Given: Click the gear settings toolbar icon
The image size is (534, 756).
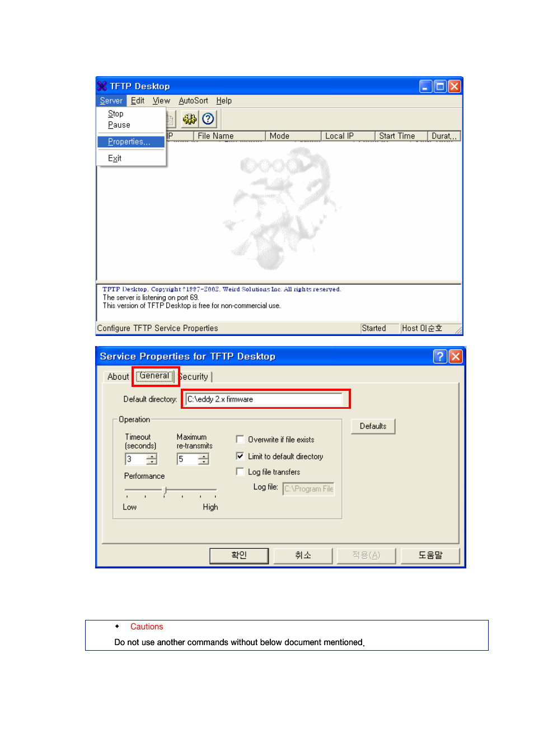Looking at the screenshot, I should (190, 119).
